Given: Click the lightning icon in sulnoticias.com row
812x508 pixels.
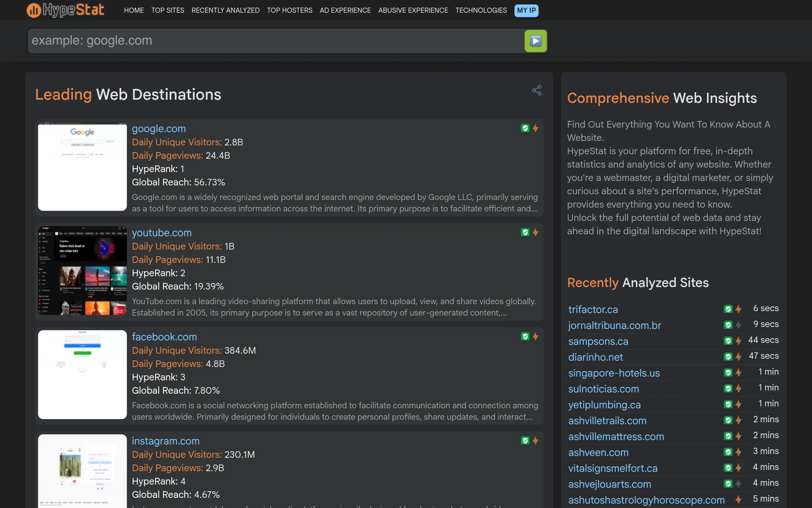Looking at the screenshot, I should pos(738,388).
